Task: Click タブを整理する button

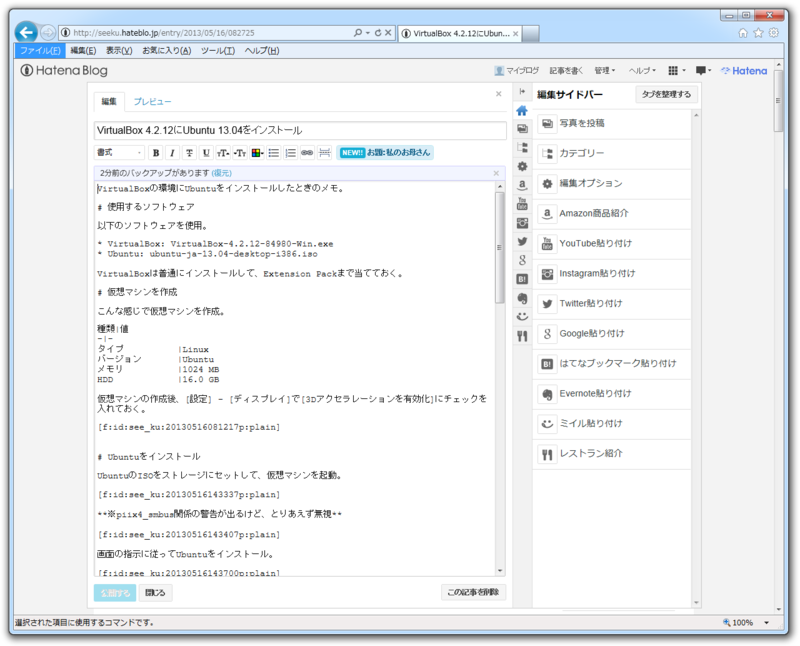Action: [666, 94]
